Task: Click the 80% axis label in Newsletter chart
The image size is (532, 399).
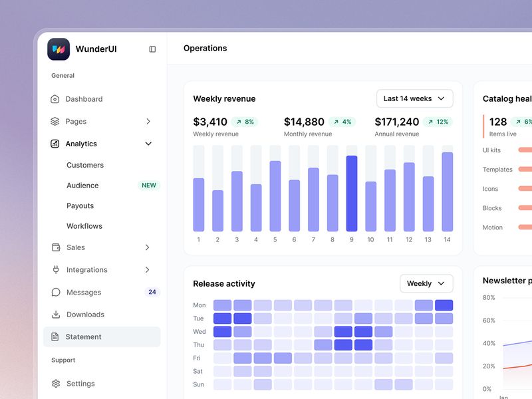Action: tap(489, 298)
